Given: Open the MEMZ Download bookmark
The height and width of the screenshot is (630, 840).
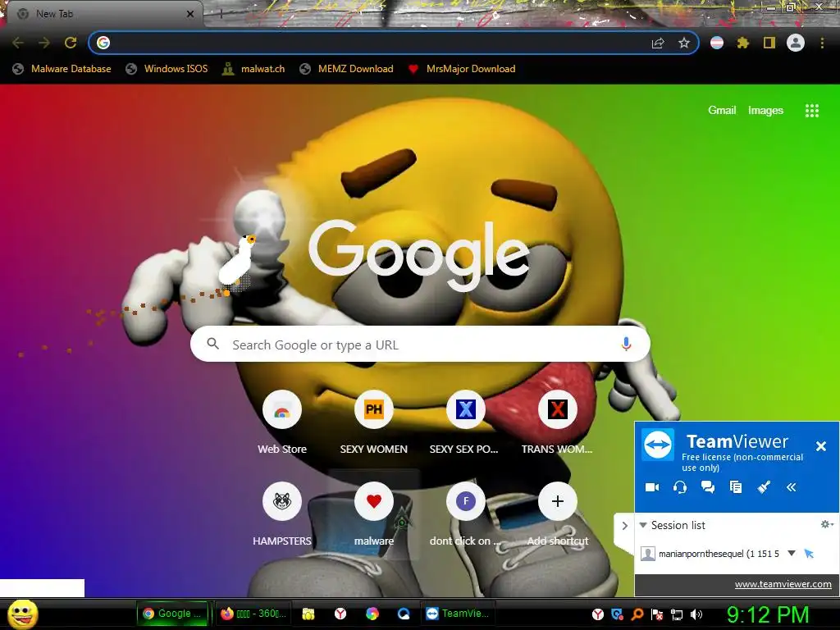Looking at the screenshot, I should click(x=347, y=69).
